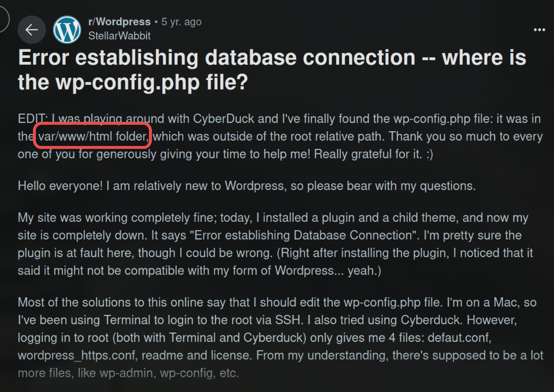Click the post title about wp-config.php
554x392 pixels.
(x=271, y=69)
